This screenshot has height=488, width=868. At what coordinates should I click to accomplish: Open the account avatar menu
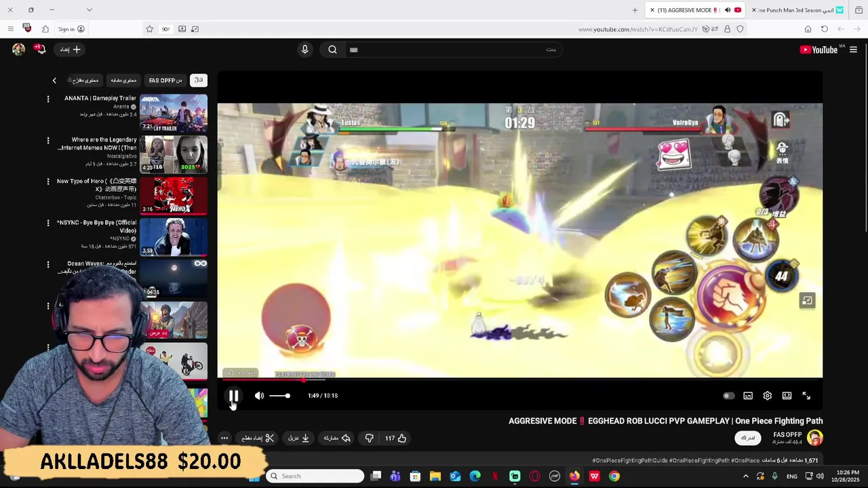point(18,49)
